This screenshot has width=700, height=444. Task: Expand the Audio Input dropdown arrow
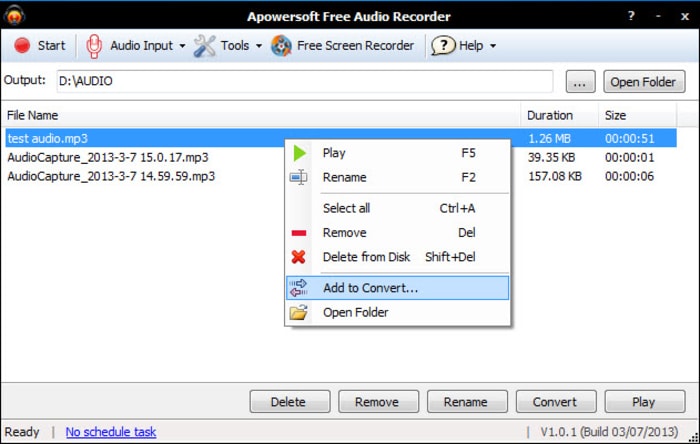182,46
